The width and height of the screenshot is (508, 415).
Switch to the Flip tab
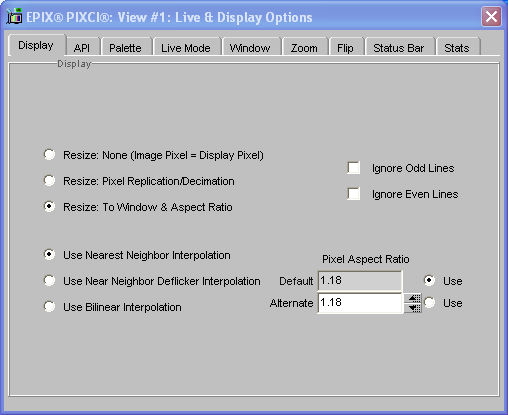point(345,48)
